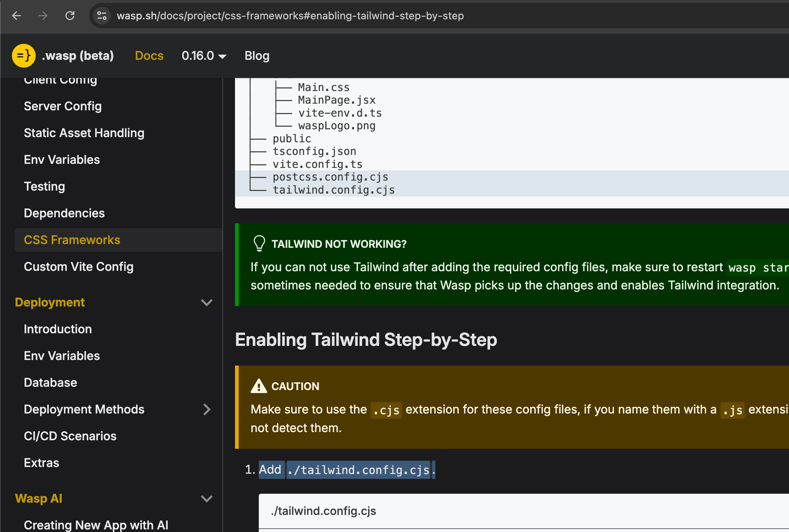Open CI/CD Scenarios sidebar page
789x532 pixels.
coord(70,436)
